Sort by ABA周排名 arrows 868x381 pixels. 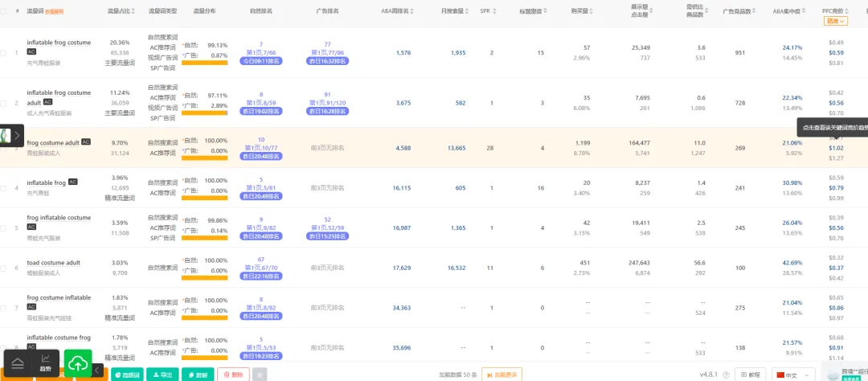click(x=411, y=11)
